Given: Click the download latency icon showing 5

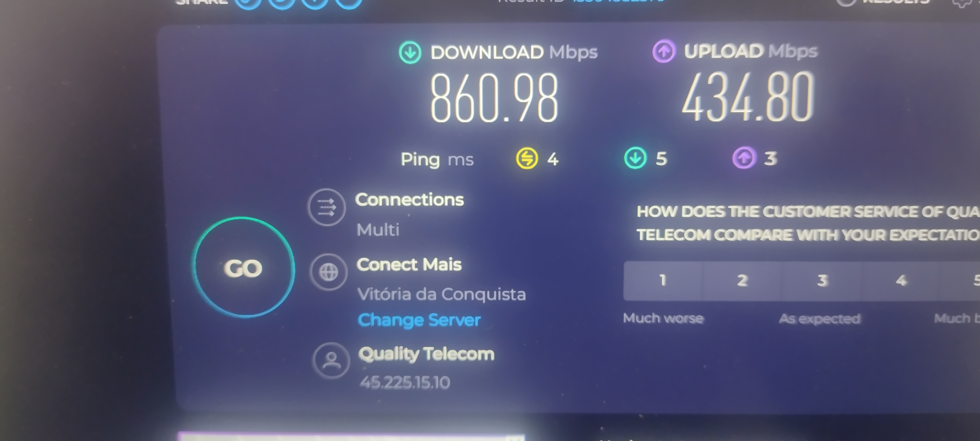Looking at the screenshot, I should tap(635, 158).
